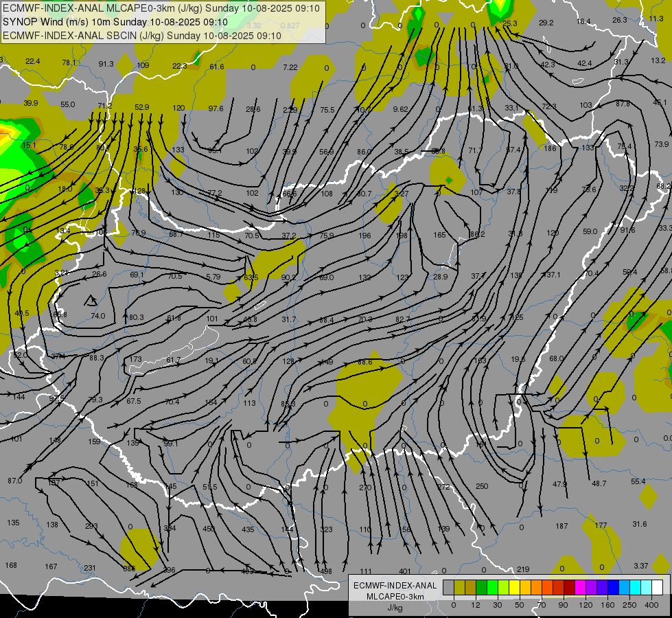This screenshot has height=618, width=672.
Task: Click the map value '7.22'
Action: point(290,67)
